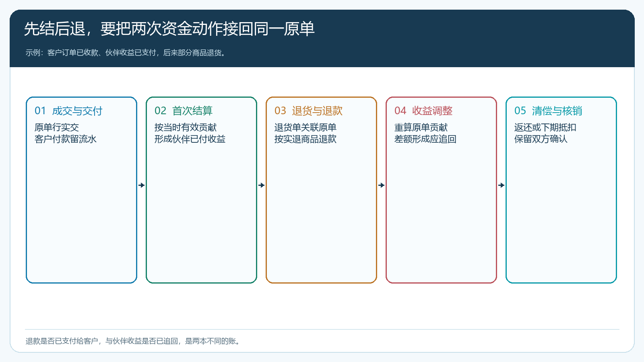Click the heading 02 首次结算
This screenshot has width=644, height=362.
pos(184,111)
